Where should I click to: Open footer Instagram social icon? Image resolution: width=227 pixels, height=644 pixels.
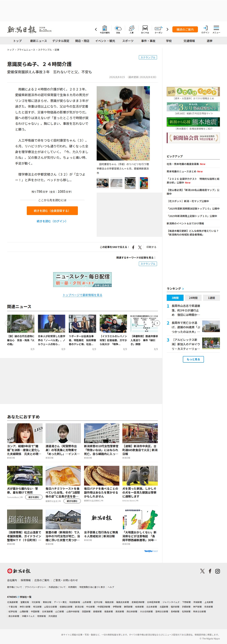pos(217,571)
